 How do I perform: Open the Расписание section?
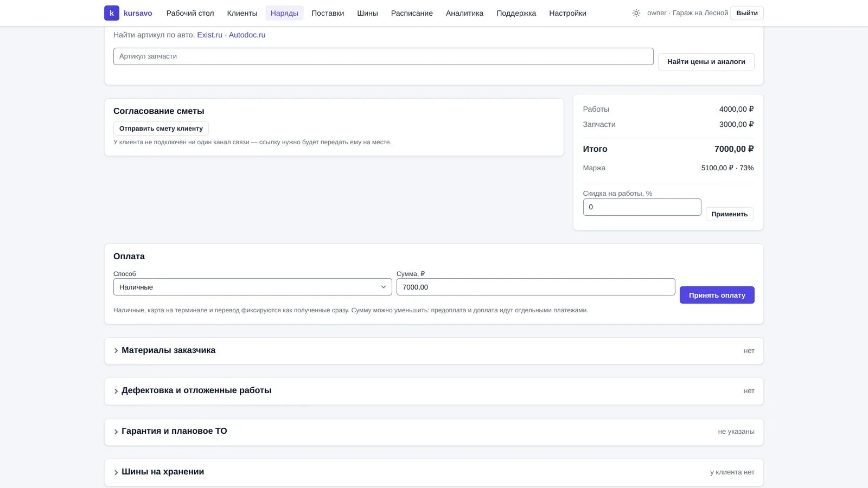click(x=412, y=13)
